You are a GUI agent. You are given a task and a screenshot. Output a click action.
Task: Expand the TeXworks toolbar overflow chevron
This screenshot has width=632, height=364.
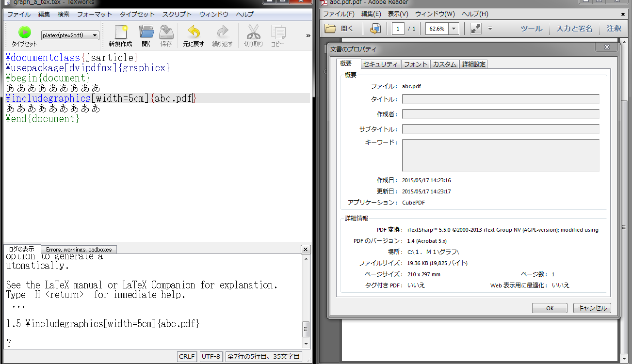coord(308,35)
